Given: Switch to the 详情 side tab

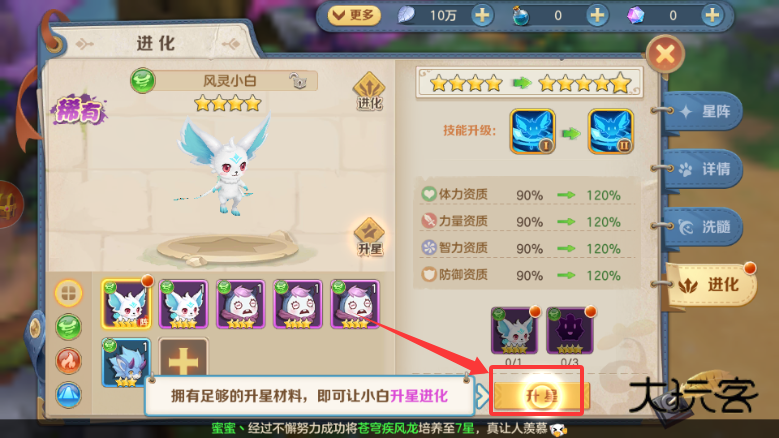Looking at the screenshot, I should click(704, 169).
